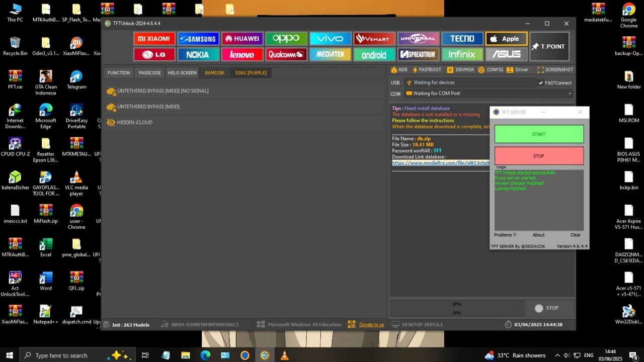Select the Qualcomm brand button
The image size is (644, 362).
pyautogui.click(x=286, y=54)
